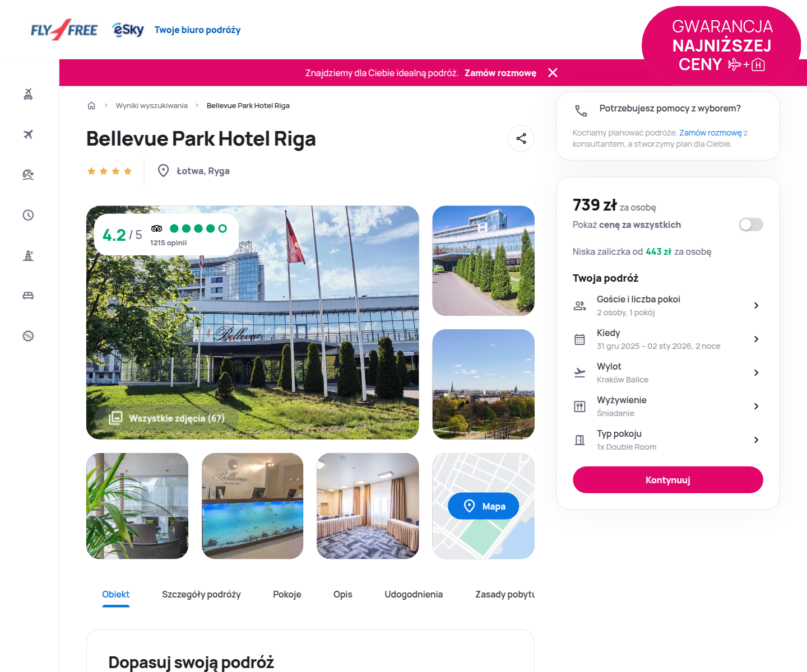
Task: Expand 'Goście i liczba pokoi' row
Action: click(x=667, y=306)
